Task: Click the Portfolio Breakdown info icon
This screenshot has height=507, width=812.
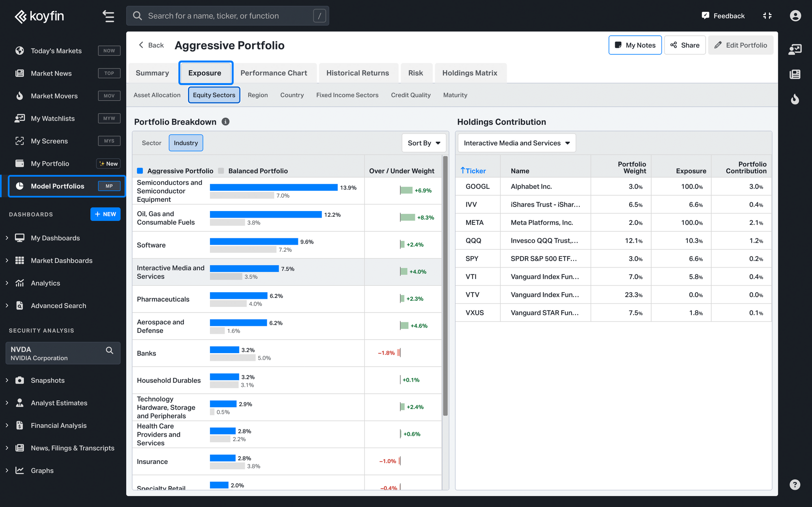Action: tap(225, 122)
